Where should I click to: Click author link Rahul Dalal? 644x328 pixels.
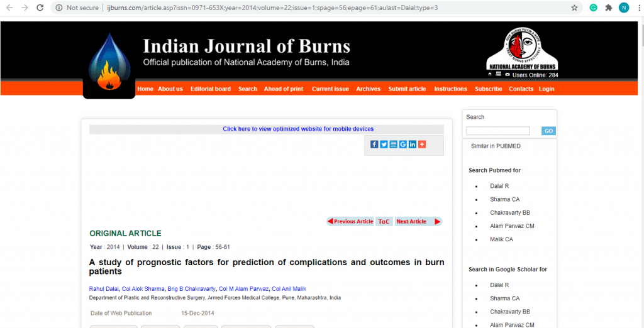coord(104,289)
